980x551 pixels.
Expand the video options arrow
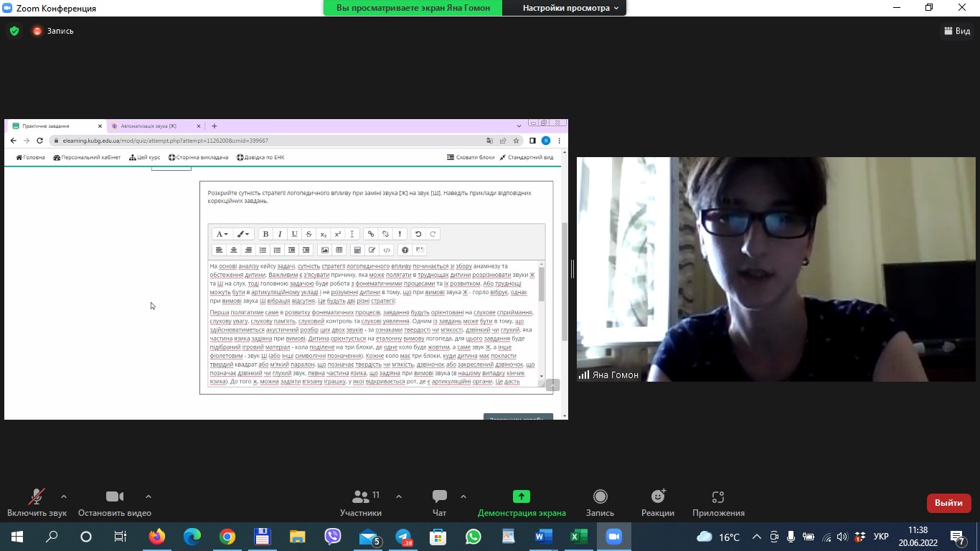(x=149, y=496)
